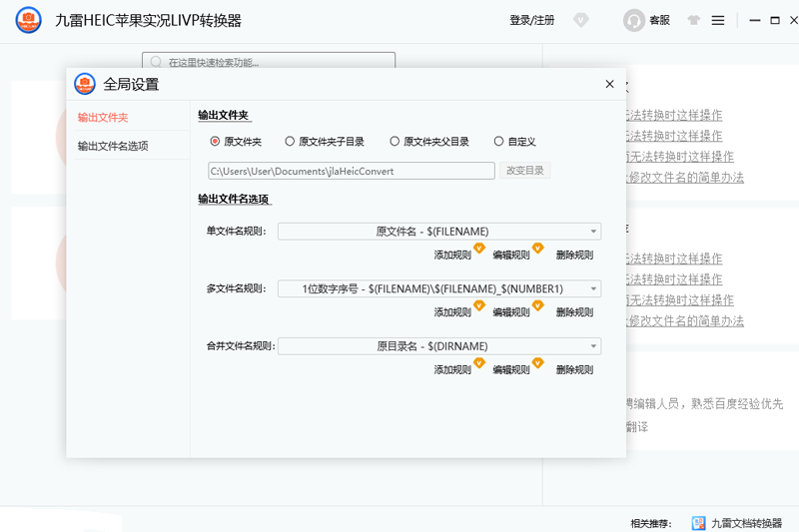The image size is (799, 532).
Task: Open the VIP diamond icon
Action: coord(581,20)
